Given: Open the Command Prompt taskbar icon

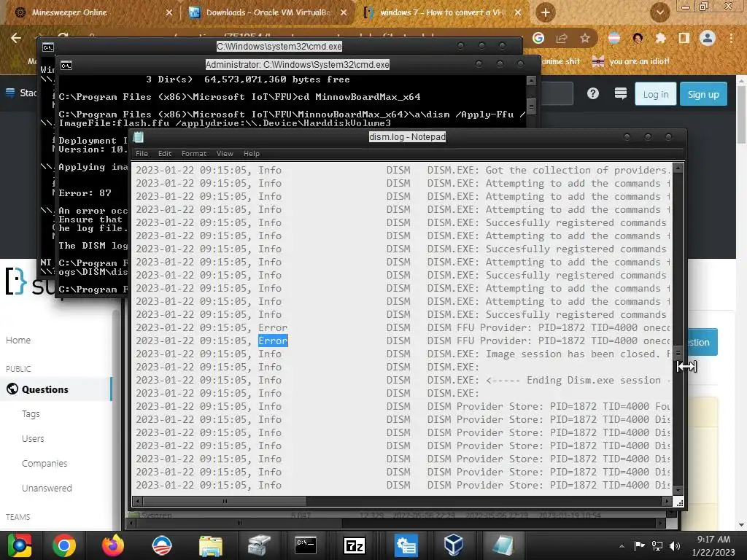Looking at the screenshot, I should [306, 545].
